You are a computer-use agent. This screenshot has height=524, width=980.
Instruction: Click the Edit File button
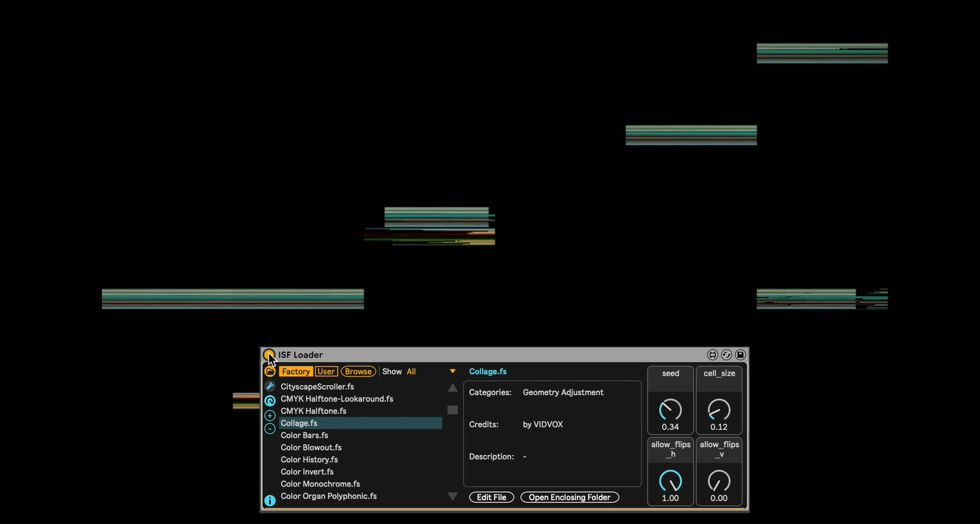491,497
